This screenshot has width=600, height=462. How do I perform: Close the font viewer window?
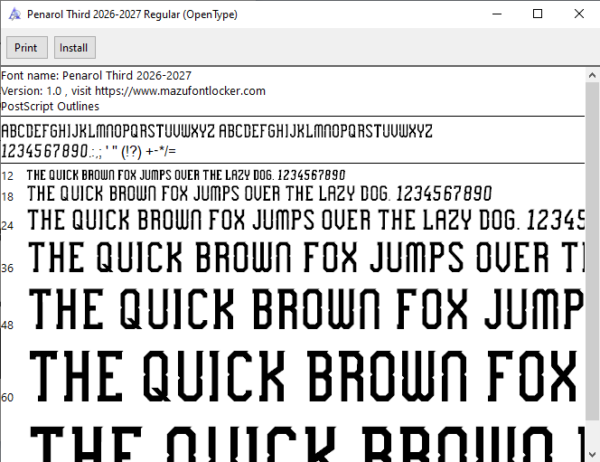tap(579, 14)
